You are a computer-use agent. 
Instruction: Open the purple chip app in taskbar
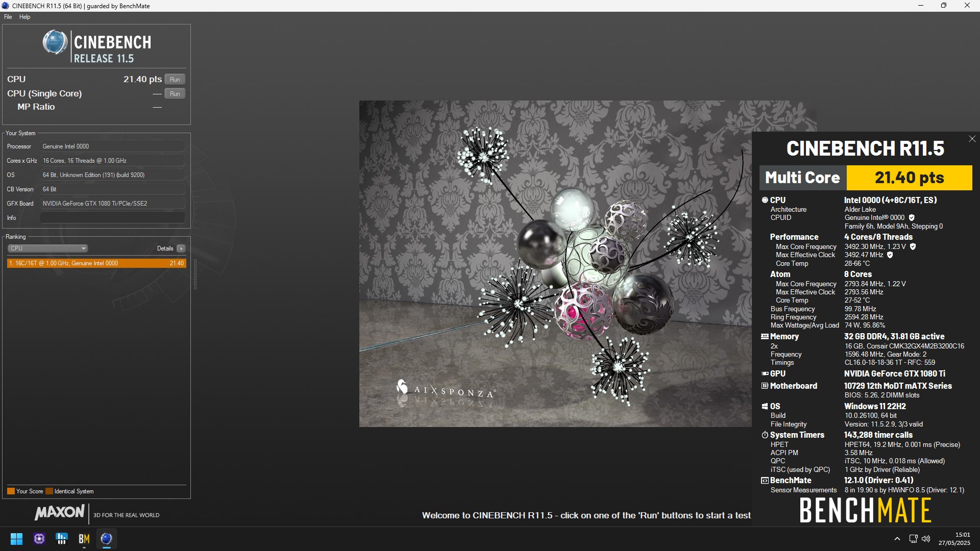39,539
